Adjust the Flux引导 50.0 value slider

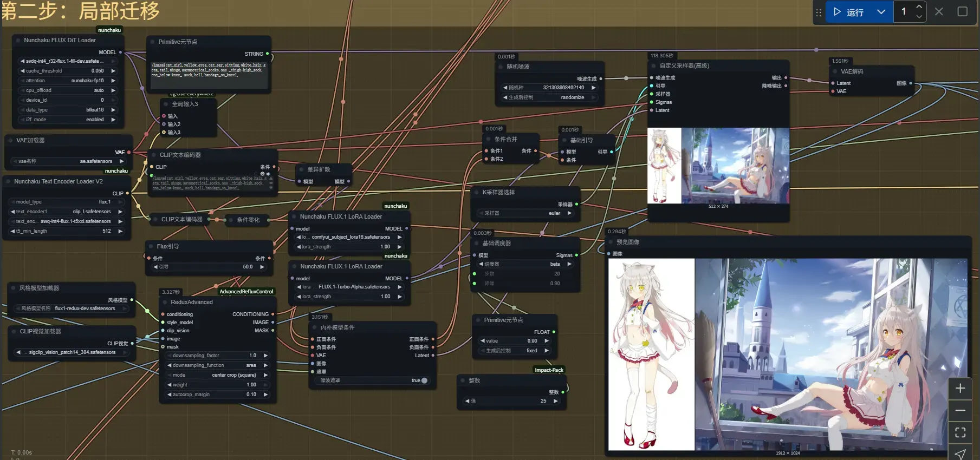pos(209,267)
